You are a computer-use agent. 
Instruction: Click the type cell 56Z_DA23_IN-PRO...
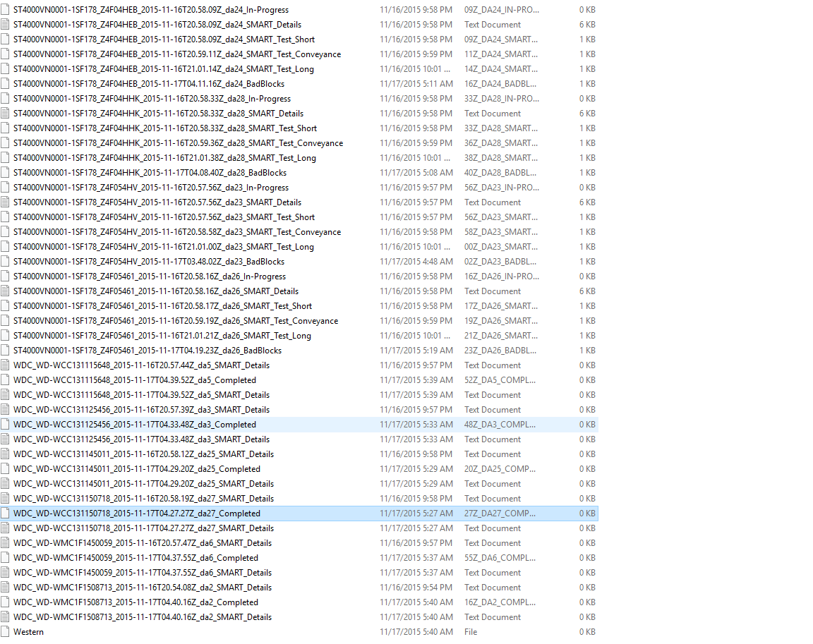501,187
